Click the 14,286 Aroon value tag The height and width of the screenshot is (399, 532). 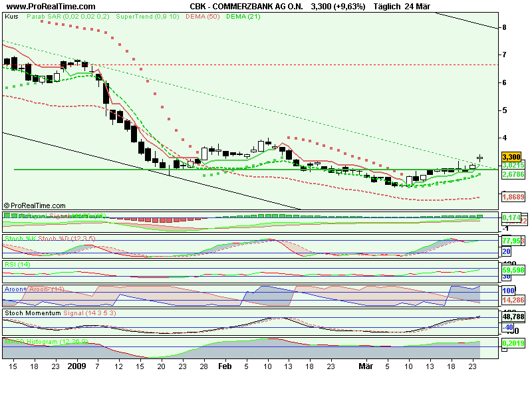coord(513,300)
